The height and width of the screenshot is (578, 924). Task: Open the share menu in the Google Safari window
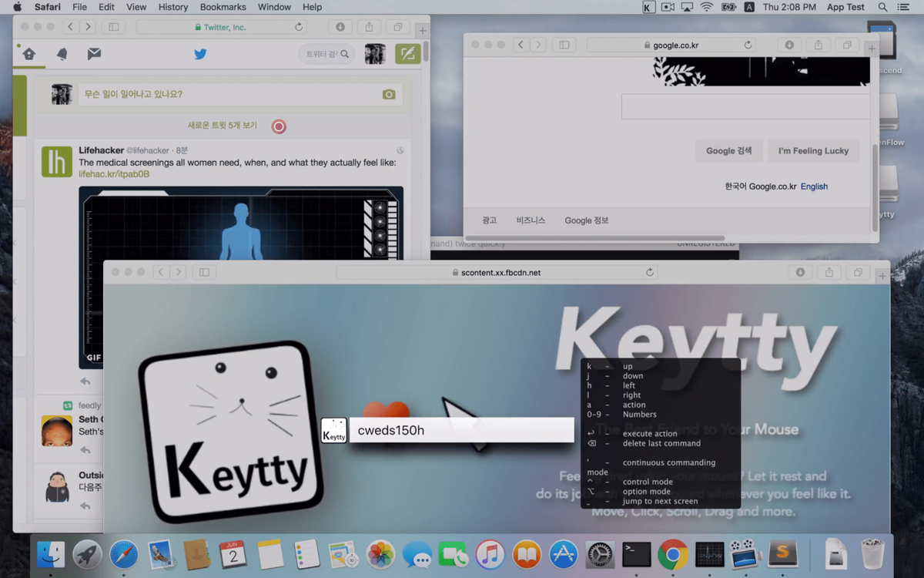pyautogui.click(x=819, y=45)
